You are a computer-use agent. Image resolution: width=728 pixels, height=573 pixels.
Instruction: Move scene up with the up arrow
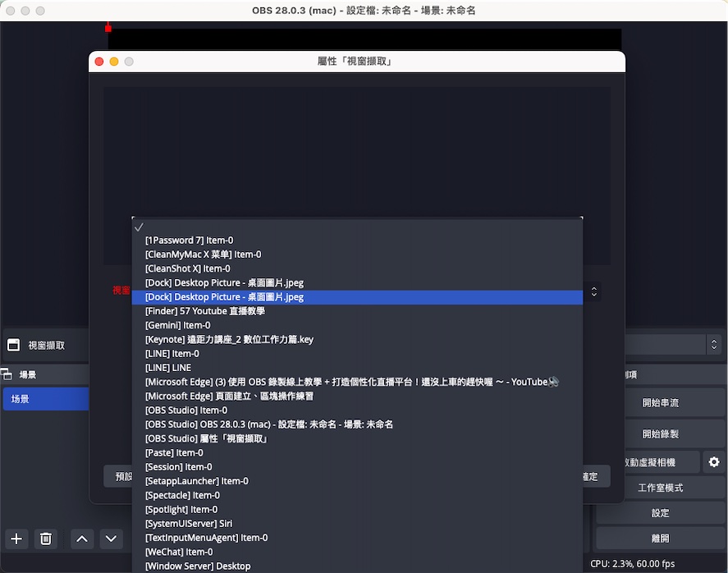[82, 539]
